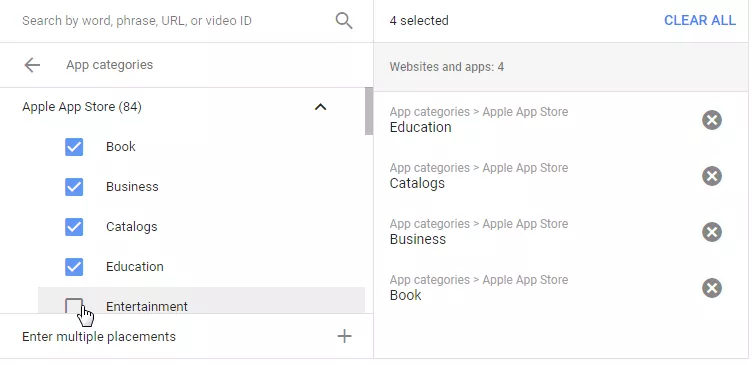Click the Business category label

tap(132, 187)
